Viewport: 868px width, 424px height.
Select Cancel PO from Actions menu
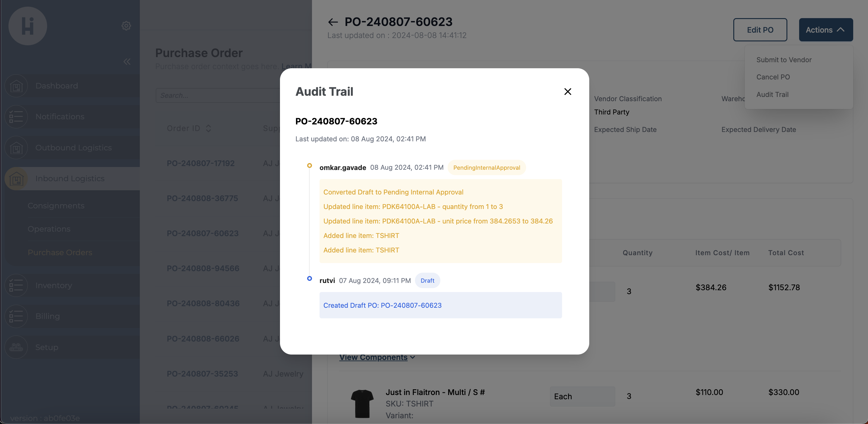pos(772,76)
